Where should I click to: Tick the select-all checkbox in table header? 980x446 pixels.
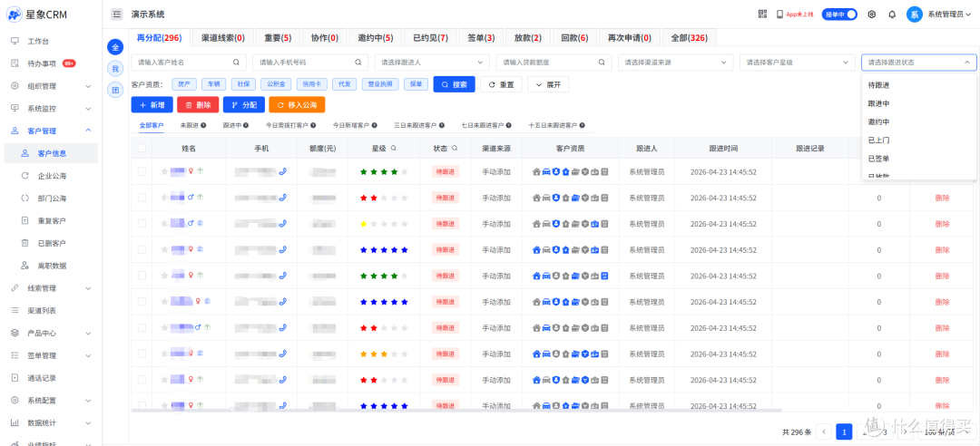tap(142, 149)
